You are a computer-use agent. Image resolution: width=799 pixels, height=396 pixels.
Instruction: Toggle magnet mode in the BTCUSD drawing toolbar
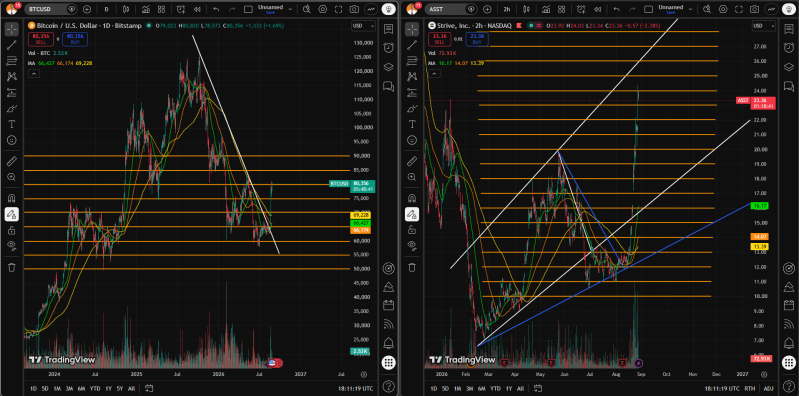(12, 198)
